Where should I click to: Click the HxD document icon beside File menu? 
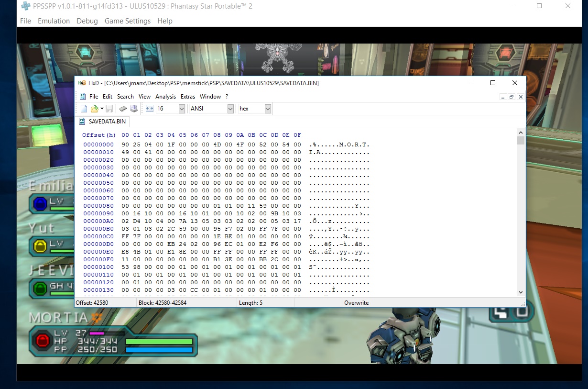(83, 97)
